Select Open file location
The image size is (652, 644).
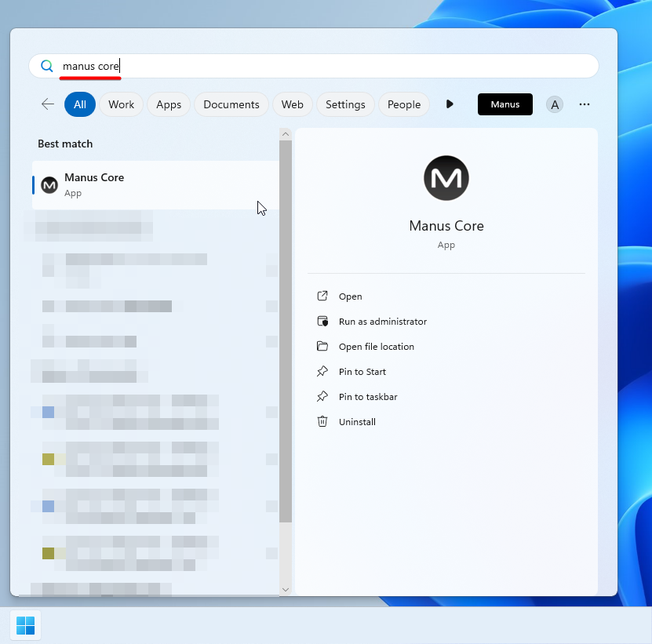click(x=376, y=347)
